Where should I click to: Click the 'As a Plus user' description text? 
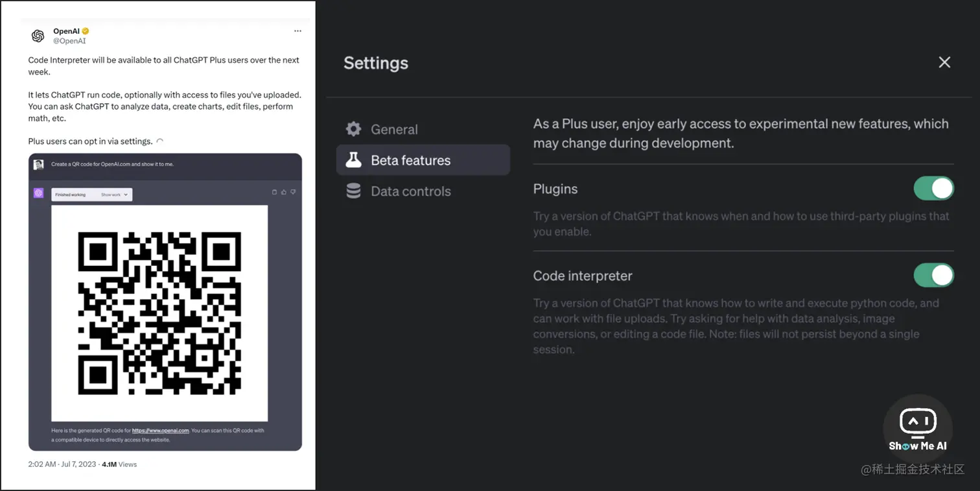741,133
